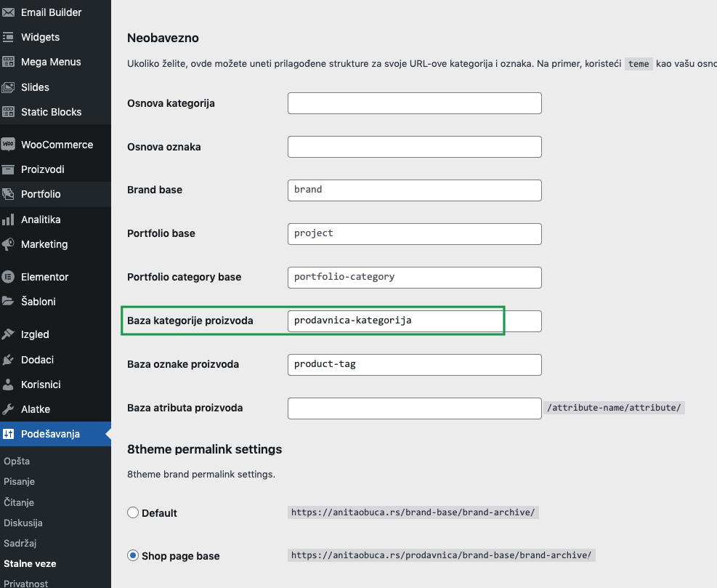This screenshot has width=717, height=588.
Task: Click the Korisnici user icon
Action: [8, 384]
